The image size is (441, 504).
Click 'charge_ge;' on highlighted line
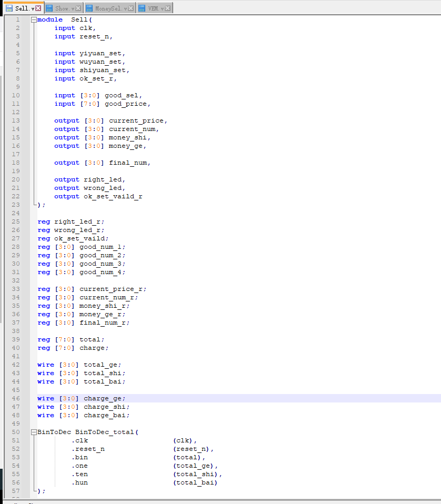coord(104,399)
